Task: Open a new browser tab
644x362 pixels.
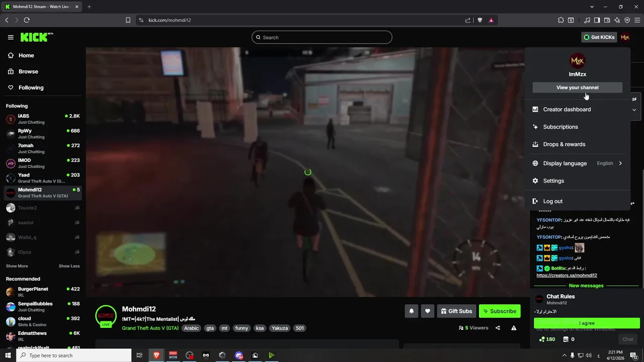Action: [89, 7]
